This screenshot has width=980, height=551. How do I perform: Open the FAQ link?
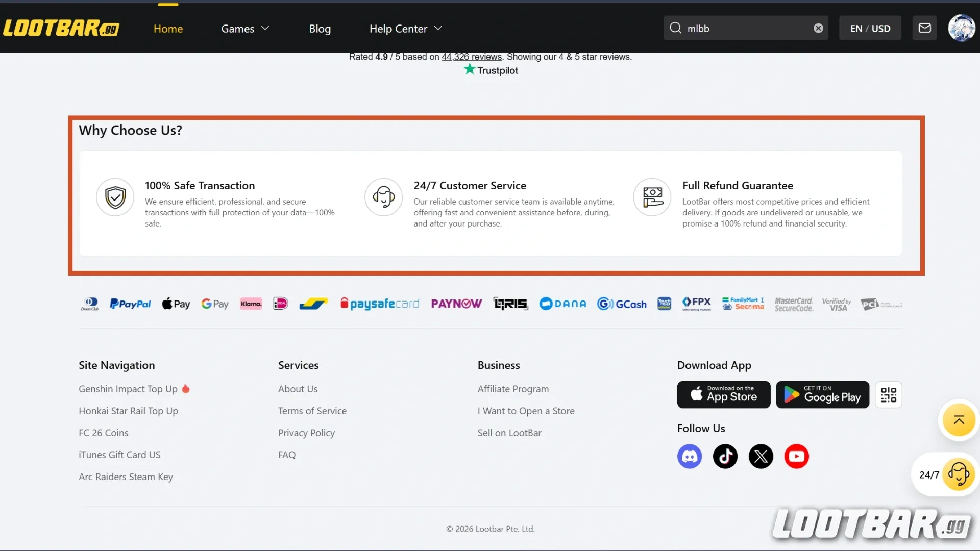point(287,455)
